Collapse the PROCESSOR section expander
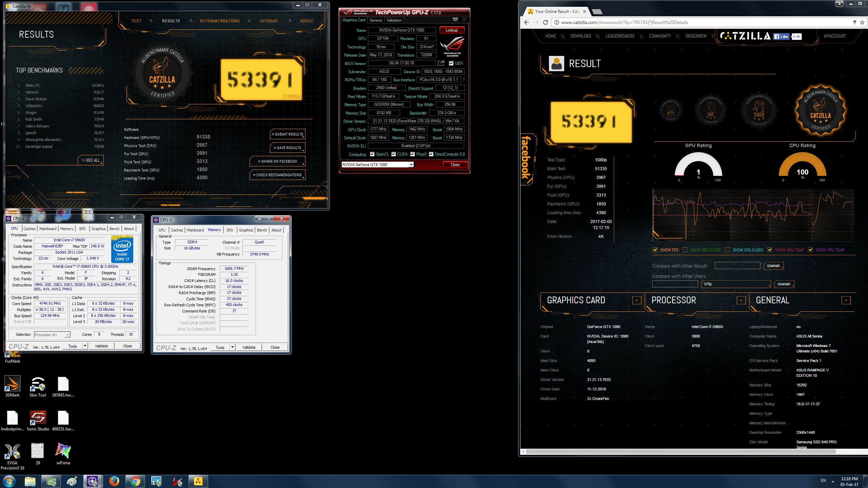The height and width of the screenshot is (488, 868). click(x=741, y=301)
